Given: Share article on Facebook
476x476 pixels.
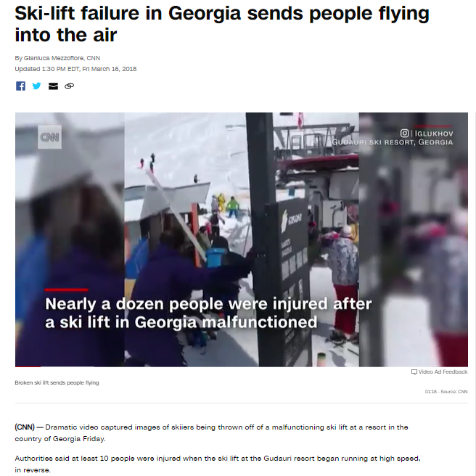Looking at the screenshot, I should coord(20,86).
